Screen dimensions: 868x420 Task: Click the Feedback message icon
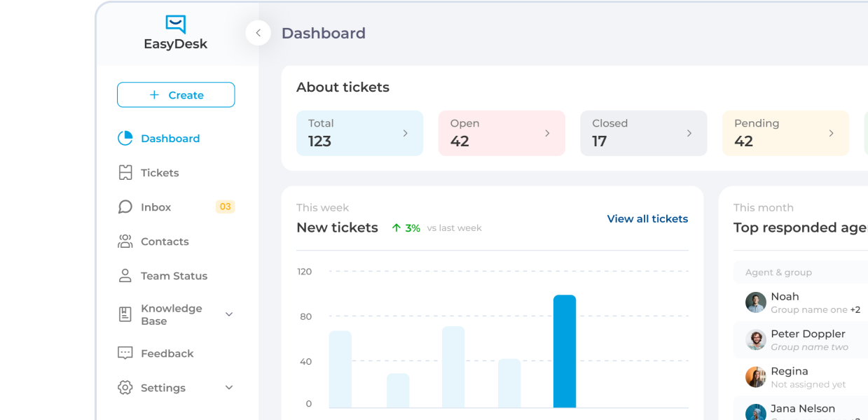[x=125, y=353]
